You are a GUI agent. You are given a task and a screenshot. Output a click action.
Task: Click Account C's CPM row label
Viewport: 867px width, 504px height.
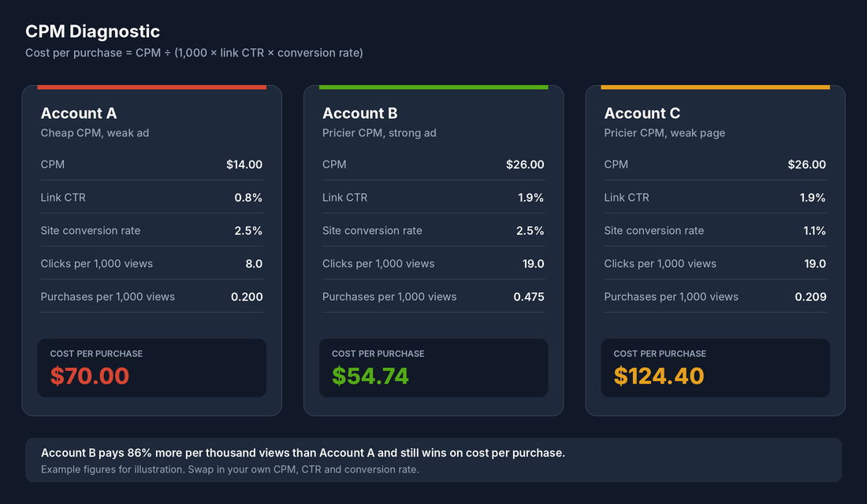pyautogui.click(x=616, y=165)
